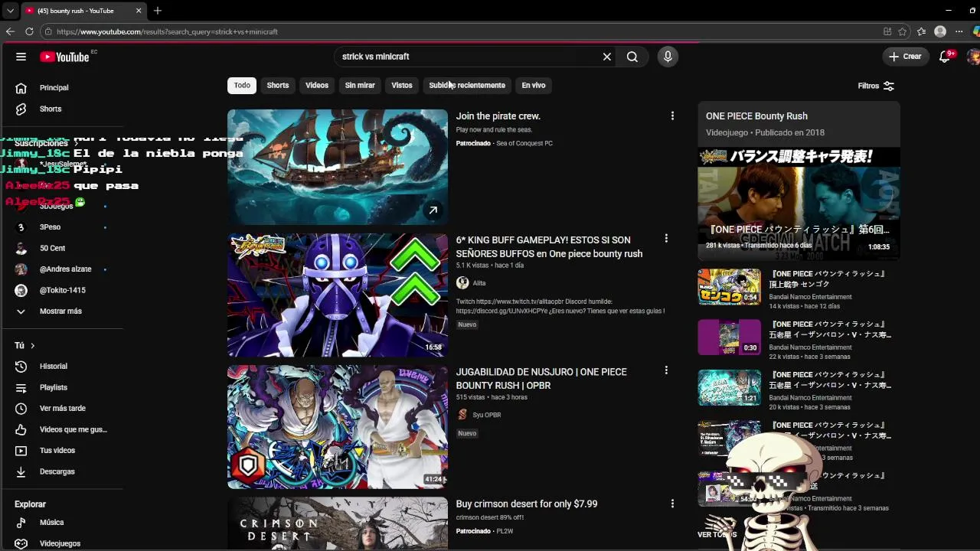Open @Tokito-1415 subscription channel
Image resolution: width=980 pixels, height=551 pixels.
point(61,290)
